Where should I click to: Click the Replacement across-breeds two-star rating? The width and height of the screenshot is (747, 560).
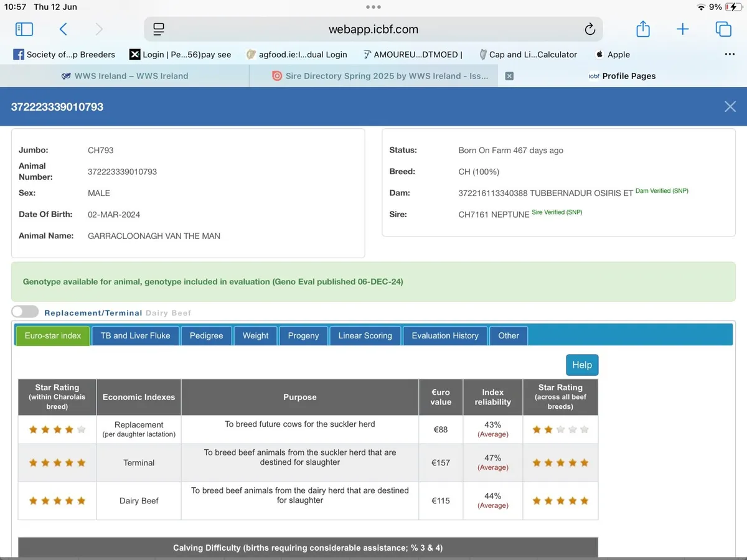tap(560, 429)
